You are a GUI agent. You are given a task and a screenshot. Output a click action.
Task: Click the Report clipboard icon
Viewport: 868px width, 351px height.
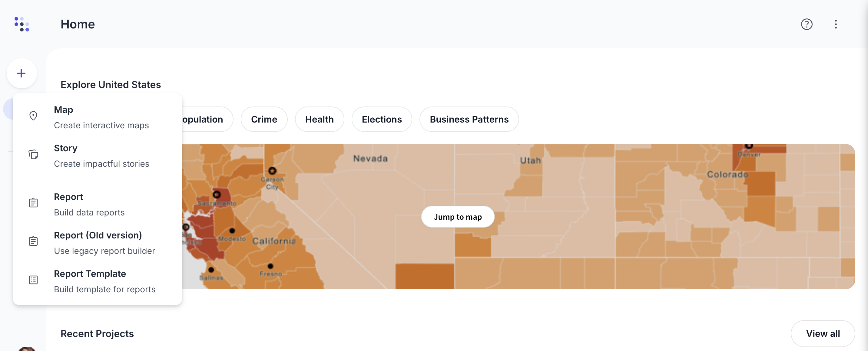pyautogui.click(x=33, y=203)
